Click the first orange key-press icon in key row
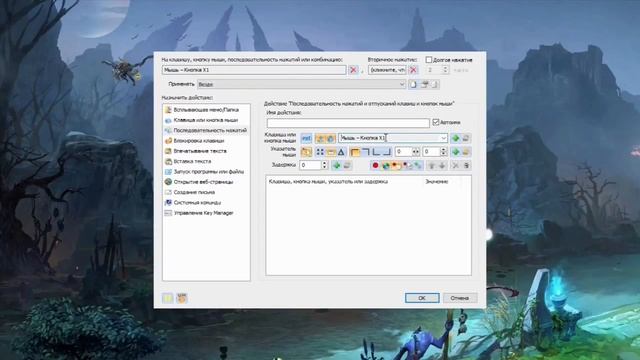Screen dimensions: 640x360 (320, 138)
